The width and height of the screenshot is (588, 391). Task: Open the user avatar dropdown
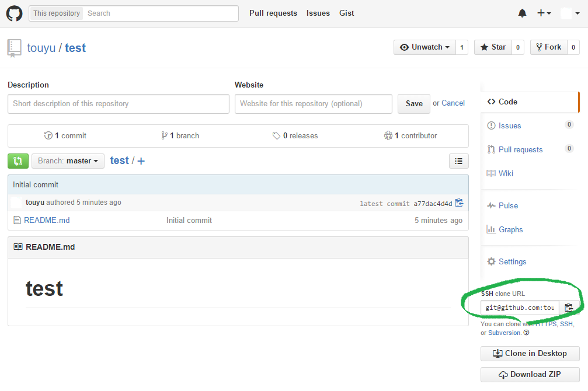tap(570, 13)
